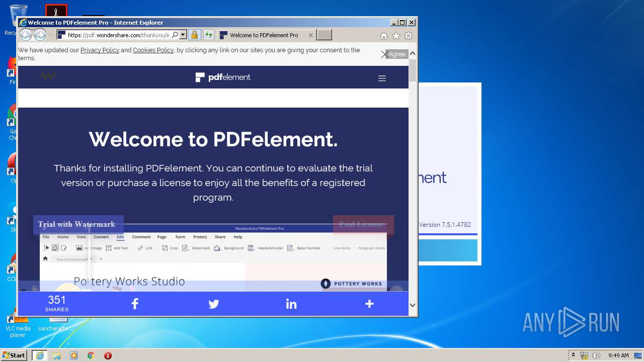Image resolution: width=644 pixels, height=362 pixels.
Task: Open Internet Explorer Tools gear
Action: click(x=409, y=36)
